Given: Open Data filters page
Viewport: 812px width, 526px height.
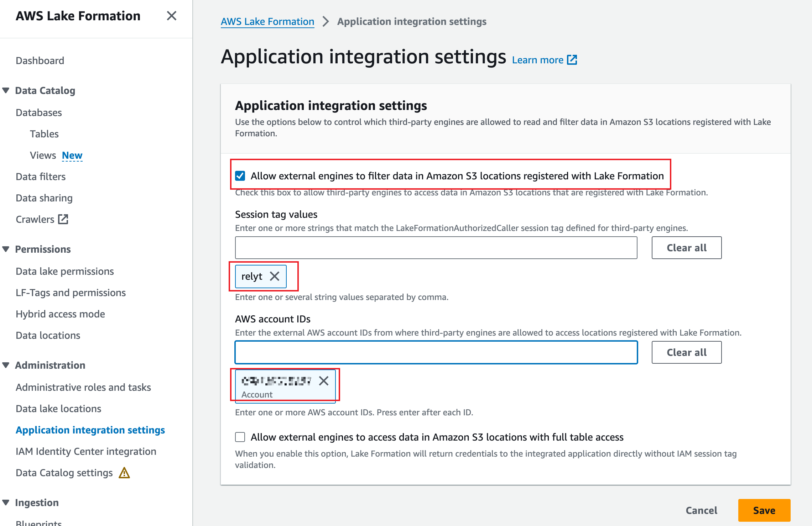Looking at the screenshot, I should (x=41, y=177).
